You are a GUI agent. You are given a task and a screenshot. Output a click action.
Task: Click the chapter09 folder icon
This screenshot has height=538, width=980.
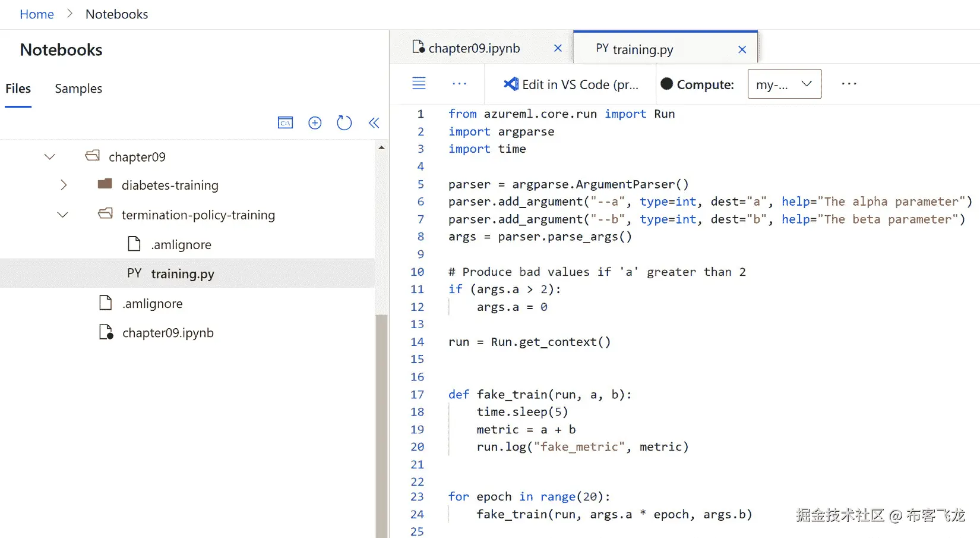coord(92,156)
